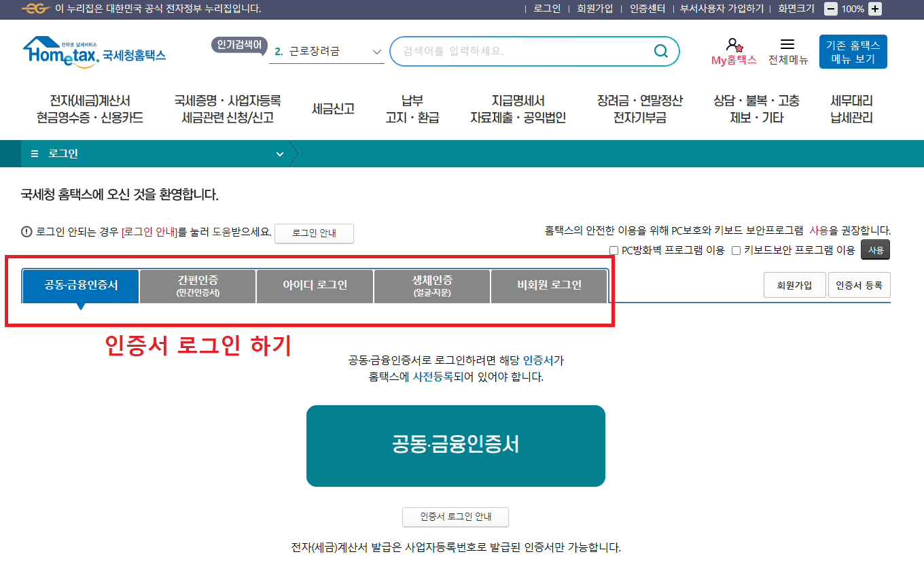Click the 로그인 안내 button
The image size is (924, 567).
(x=314, y=233)
